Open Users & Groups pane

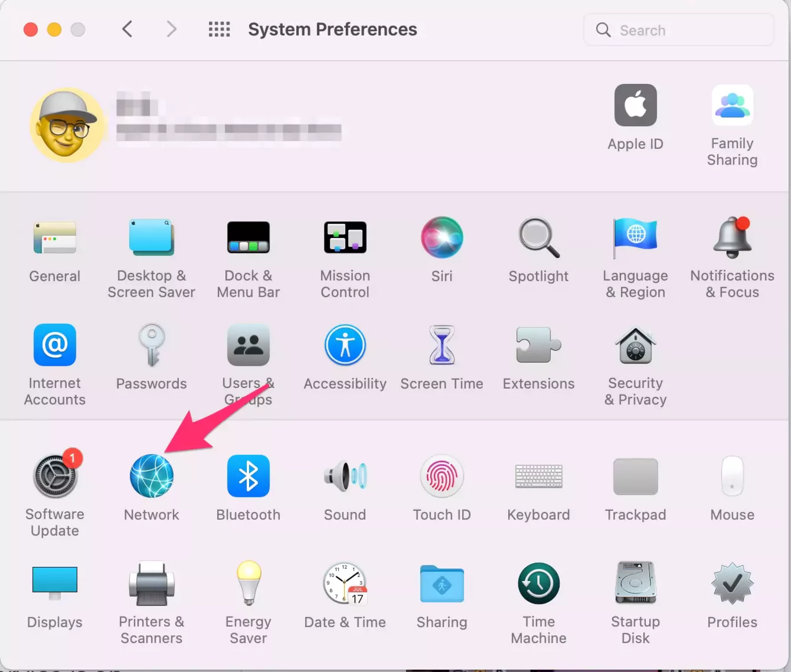pos(248,345)
